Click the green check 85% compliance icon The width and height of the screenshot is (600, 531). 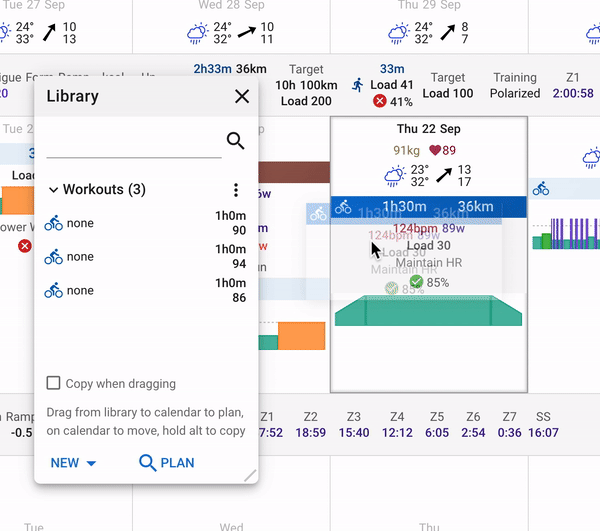click(416, 282)
